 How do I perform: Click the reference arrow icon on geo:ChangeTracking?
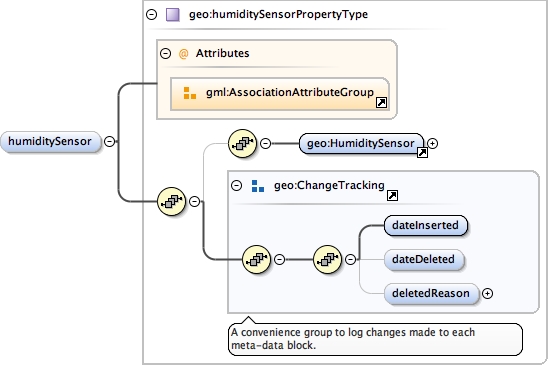point(392,195)
